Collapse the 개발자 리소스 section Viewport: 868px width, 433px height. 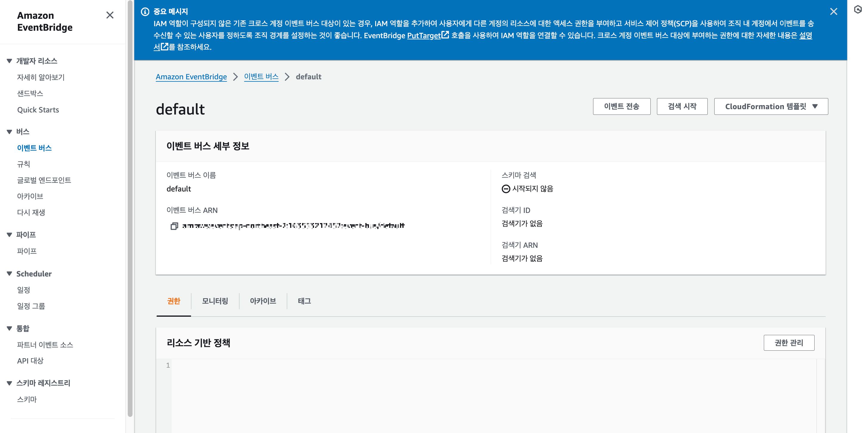(x=10, y=61)
